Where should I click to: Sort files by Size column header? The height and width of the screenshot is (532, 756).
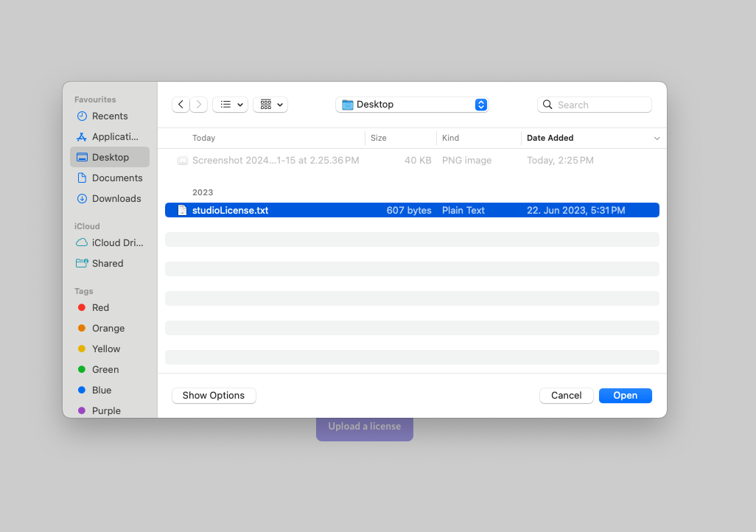click(379, 138)
